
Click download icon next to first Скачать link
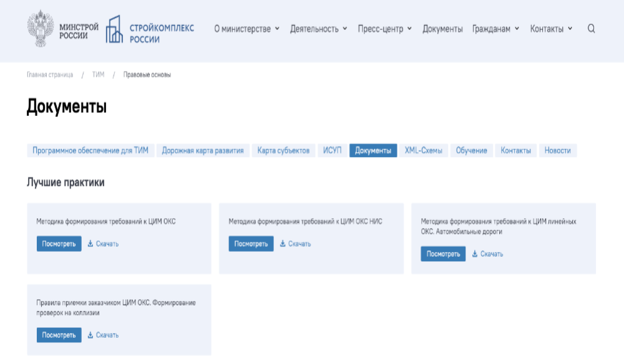click(89, 244)
